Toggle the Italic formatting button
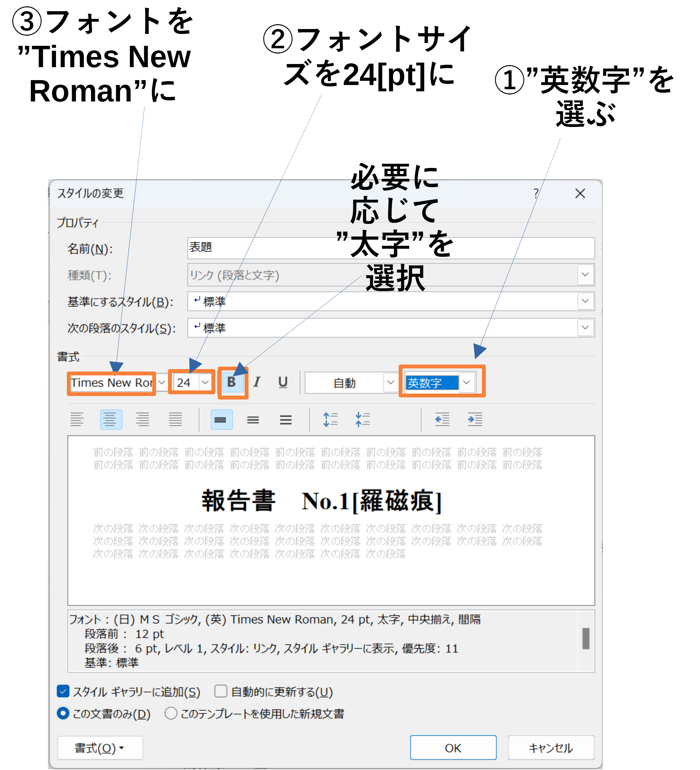This screenshot has width=700, height=770. pos(257,382)
